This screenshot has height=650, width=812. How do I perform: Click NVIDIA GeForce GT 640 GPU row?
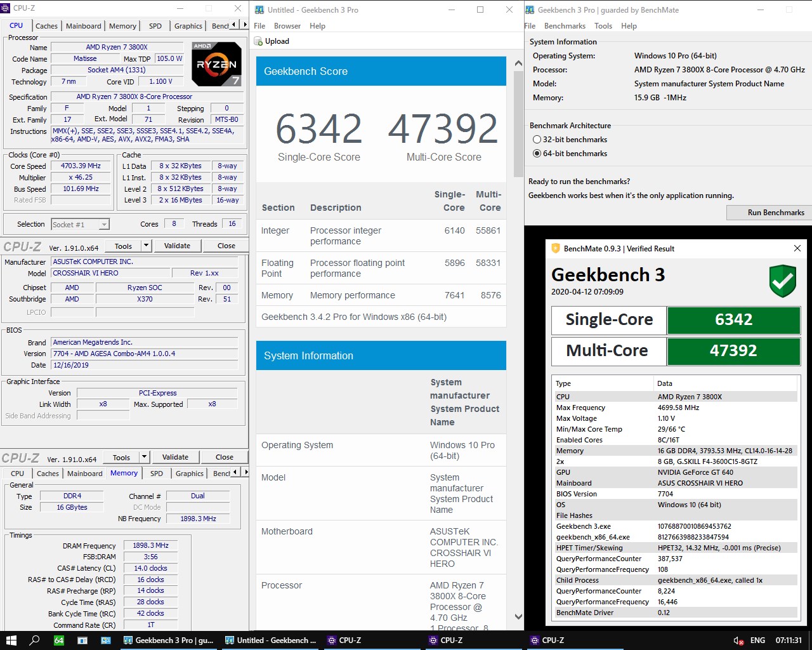tap(675, 472)
